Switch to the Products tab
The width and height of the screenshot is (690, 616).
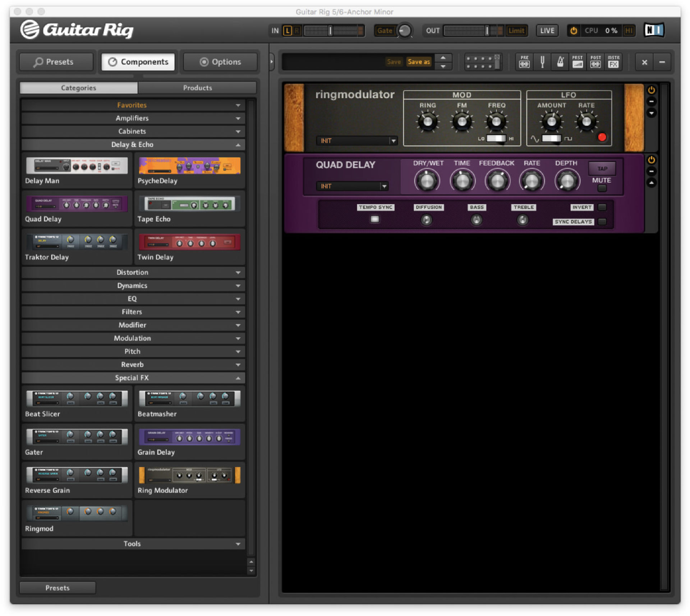coord(197,87)
